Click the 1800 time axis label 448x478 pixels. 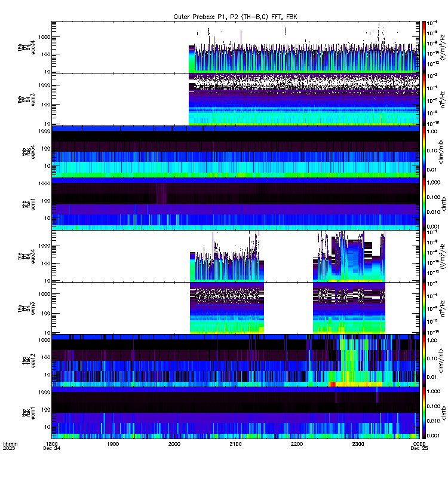tap(52, 444)
